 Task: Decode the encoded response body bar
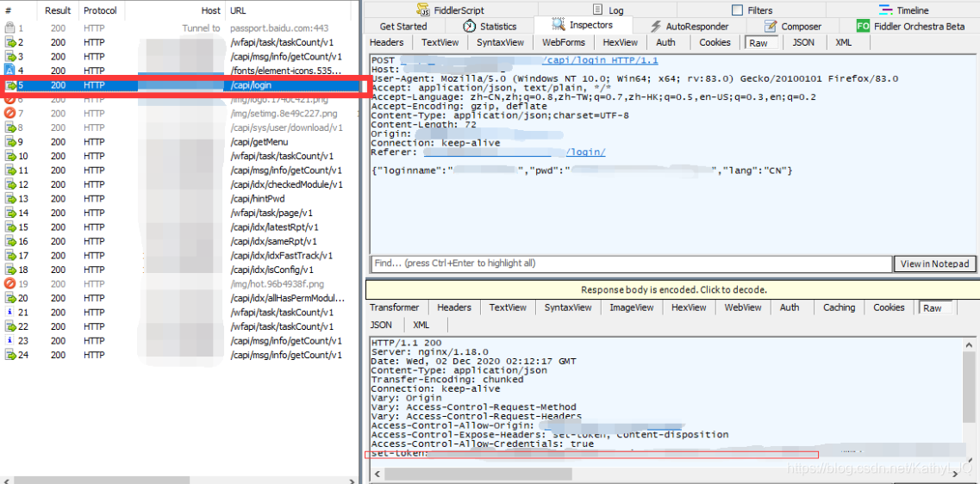click(674, 289)
